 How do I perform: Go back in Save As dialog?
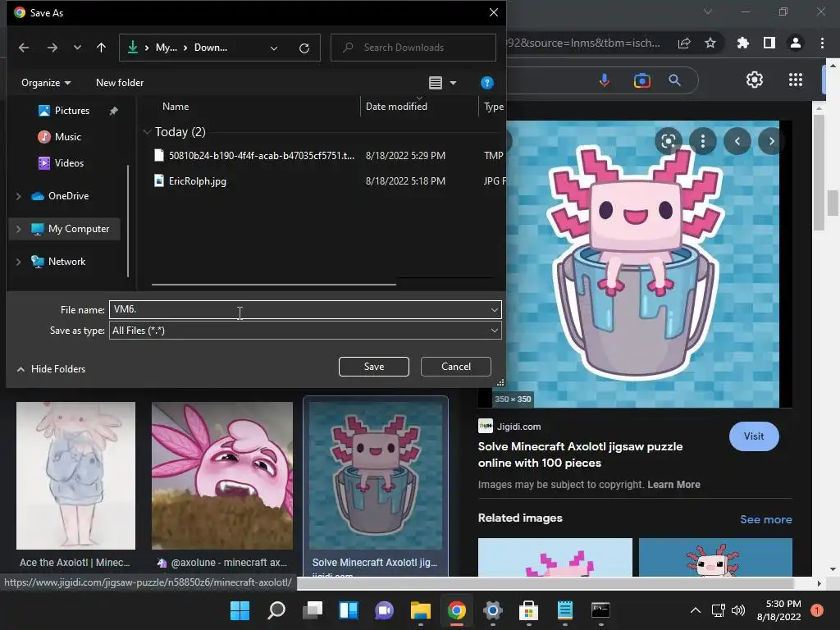[24, 48]
